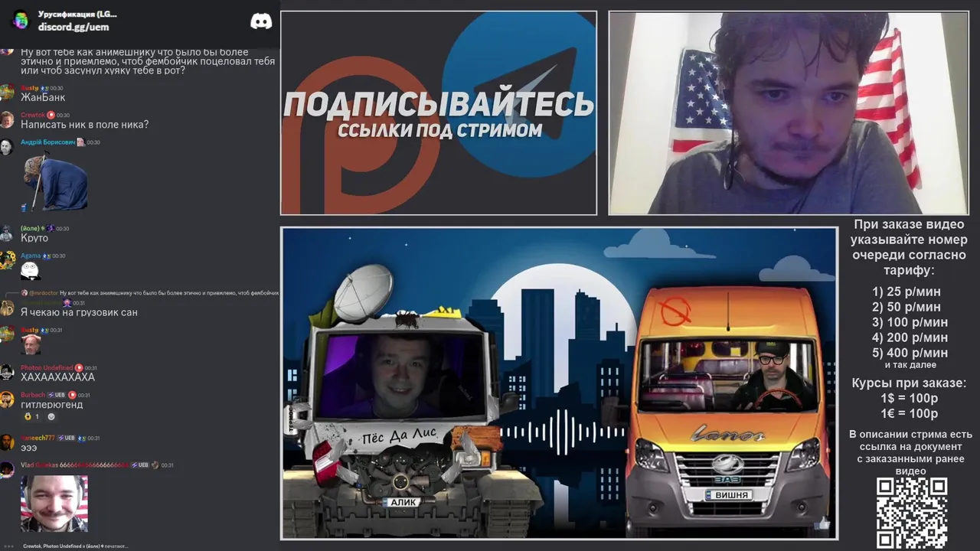
Task: Click the Haneech777 username
Action: pos(38,438)
